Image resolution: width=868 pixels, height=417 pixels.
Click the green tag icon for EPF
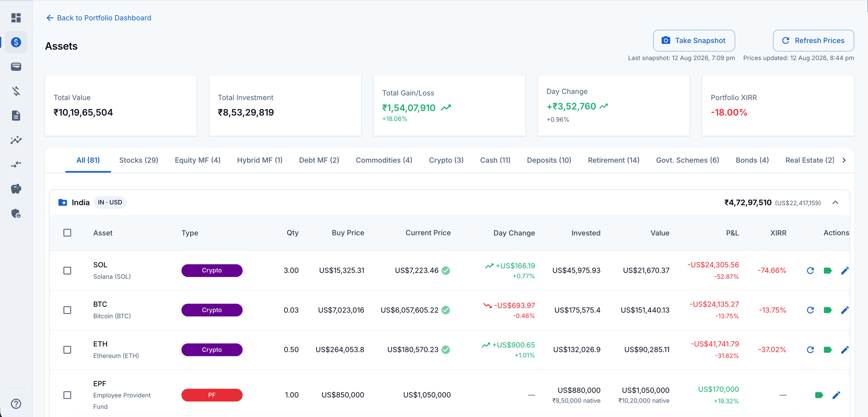coord(819,395)
